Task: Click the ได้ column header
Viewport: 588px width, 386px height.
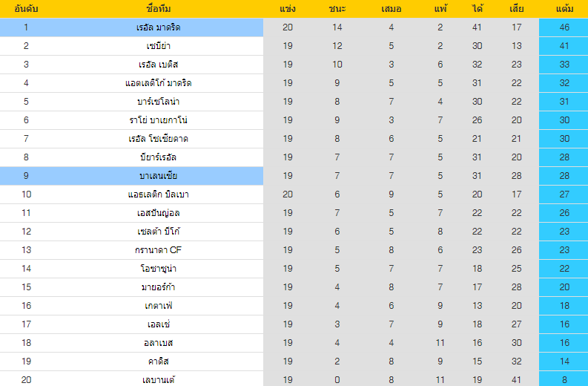Action: pos(477,9)
